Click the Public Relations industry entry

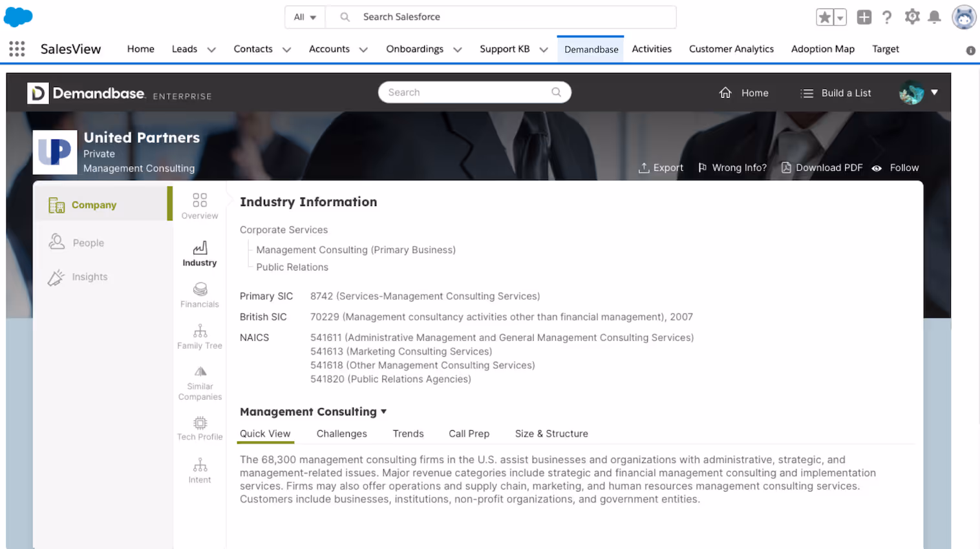(292, 267)
